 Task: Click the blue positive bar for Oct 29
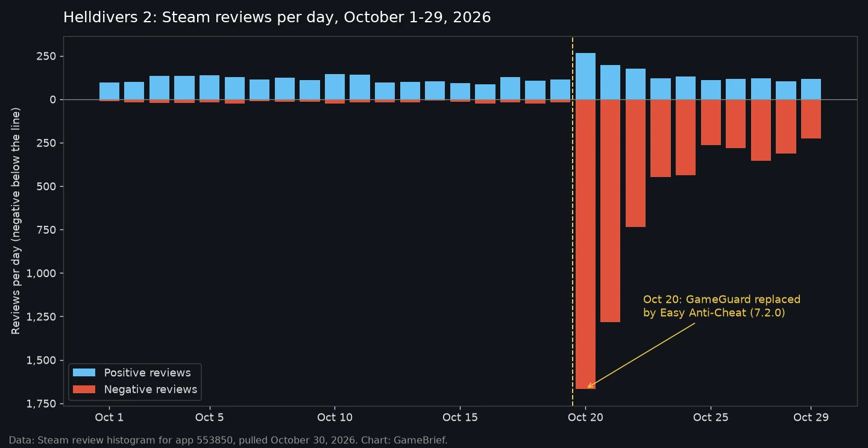coord(811,89)
